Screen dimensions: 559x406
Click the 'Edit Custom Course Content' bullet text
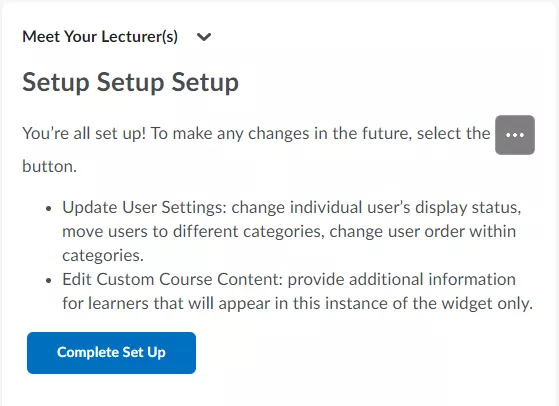click(x=173, y=279)
